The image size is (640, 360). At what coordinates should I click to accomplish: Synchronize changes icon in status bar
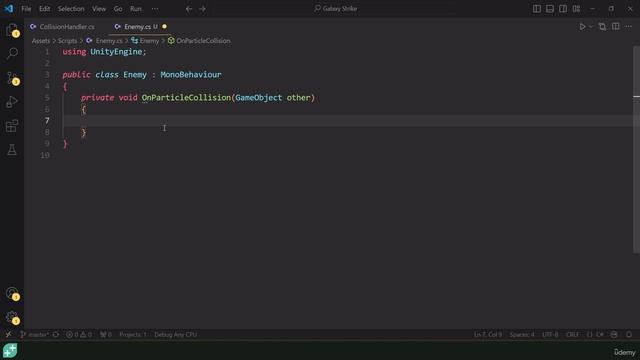point(56,335)
